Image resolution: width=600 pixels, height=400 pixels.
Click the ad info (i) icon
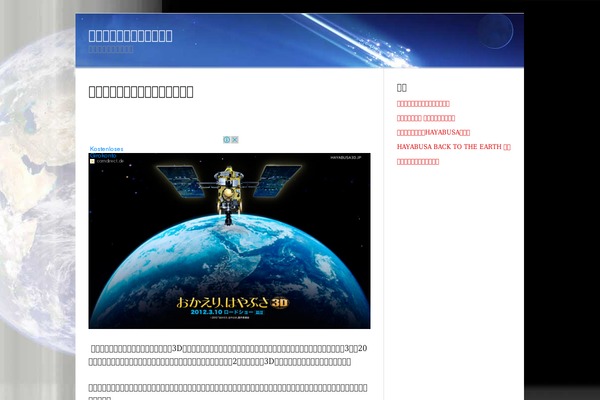(227, 140)
